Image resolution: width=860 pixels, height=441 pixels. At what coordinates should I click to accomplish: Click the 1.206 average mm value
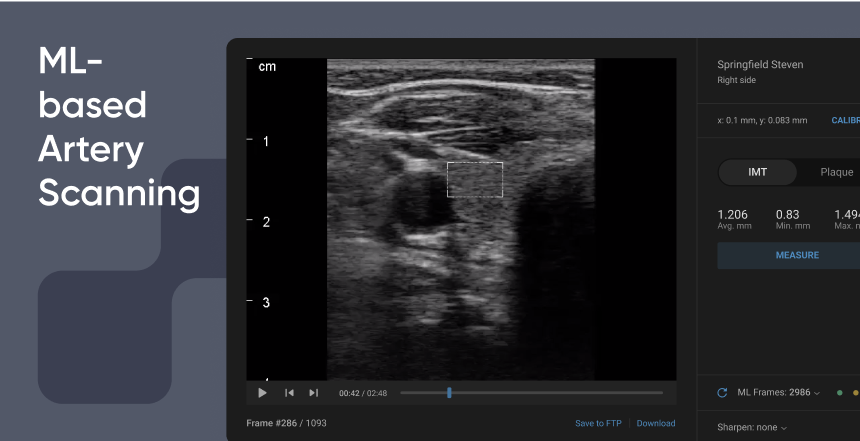pos(733,214)
